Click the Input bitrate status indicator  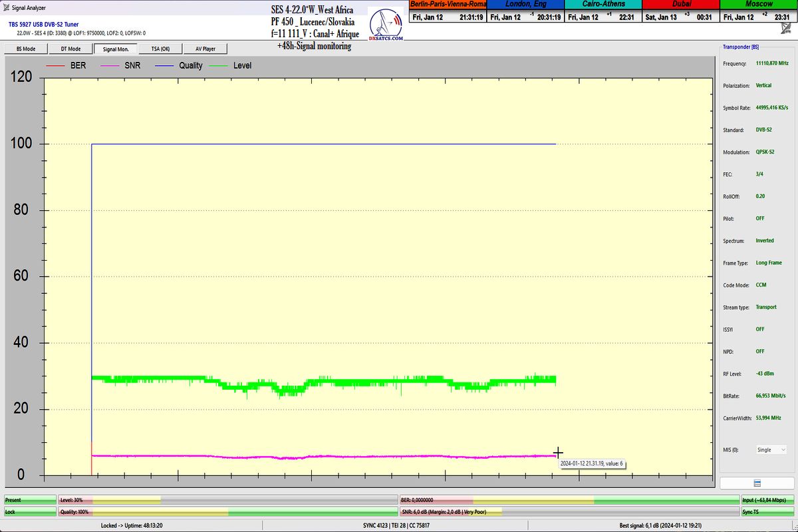coord(767,500)
